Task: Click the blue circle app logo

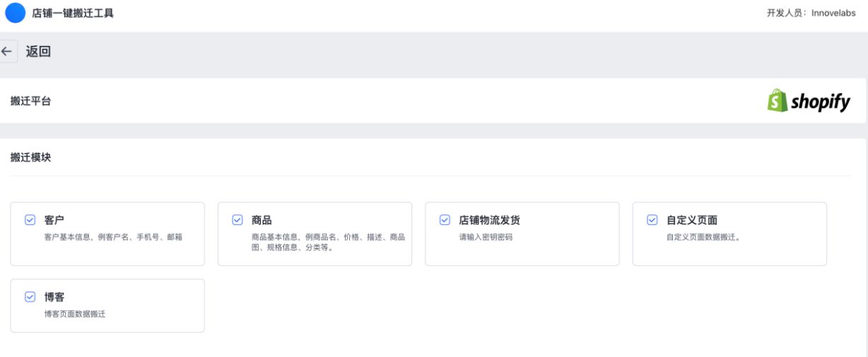Action: (15, 13)
